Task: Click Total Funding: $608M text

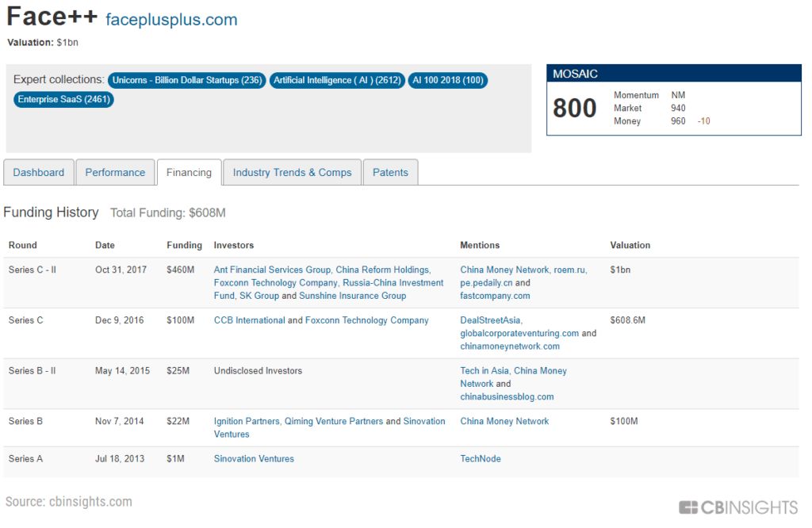Action: pyautogui.click(x=168, y=212)
